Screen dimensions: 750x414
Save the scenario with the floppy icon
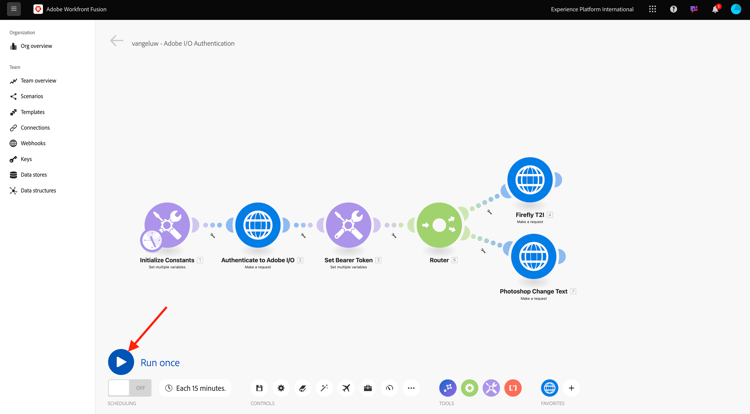[259, 388]
